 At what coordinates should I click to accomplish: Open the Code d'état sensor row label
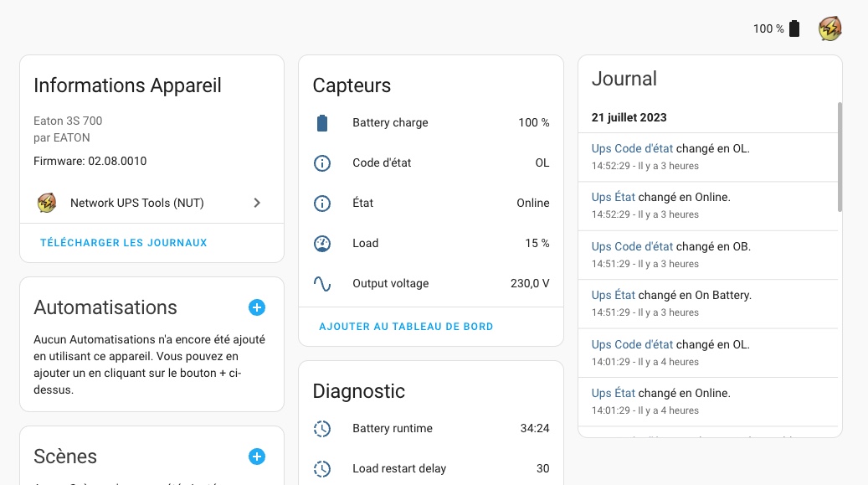coord(382,163)
